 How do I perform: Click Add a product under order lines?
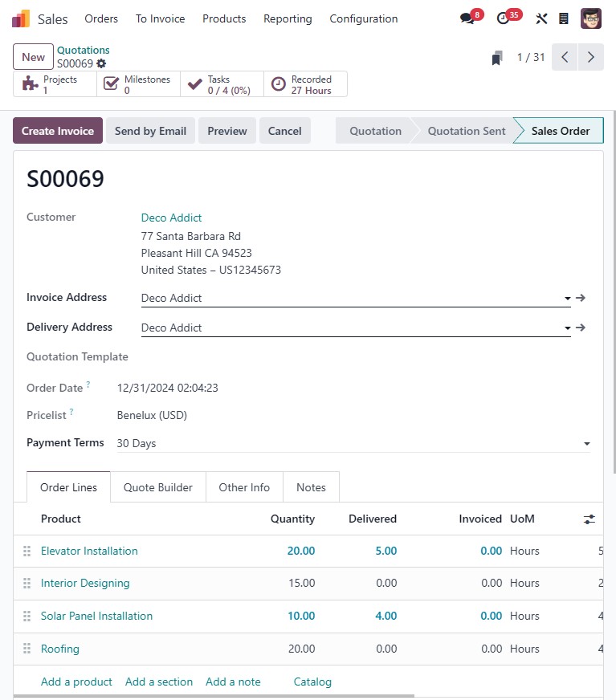[76, 682]
